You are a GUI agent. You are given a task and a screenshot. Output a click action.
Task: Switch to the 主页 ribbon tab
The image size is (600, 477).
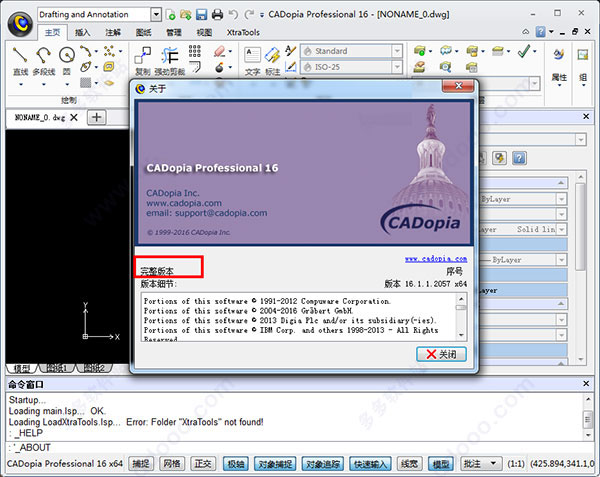click(x=52, y=33)
